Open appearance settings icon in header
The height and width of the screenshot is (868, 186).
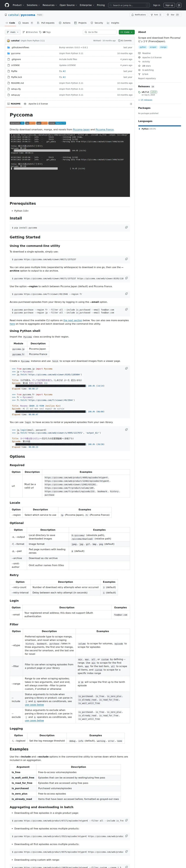click(179, 5)
